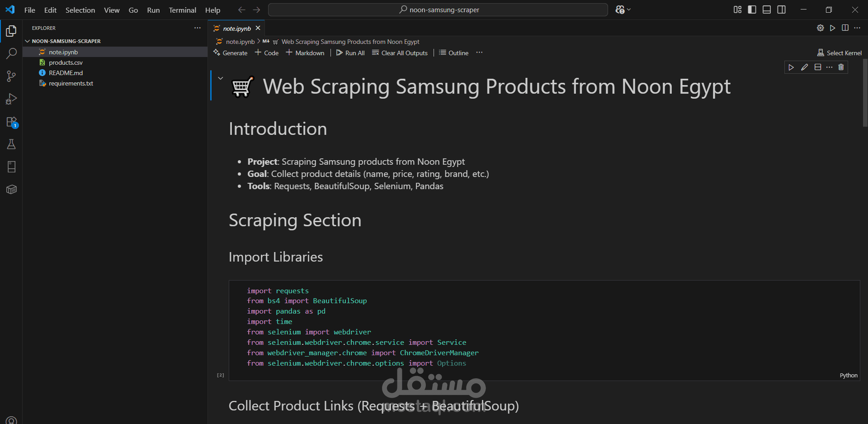Click Select Kernel

pos(840,53)
